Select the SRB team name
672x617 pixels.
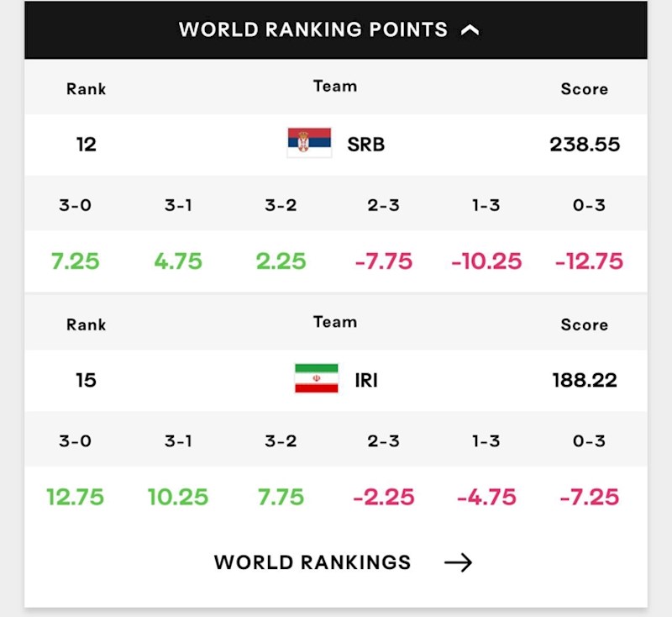coord(365,145)
